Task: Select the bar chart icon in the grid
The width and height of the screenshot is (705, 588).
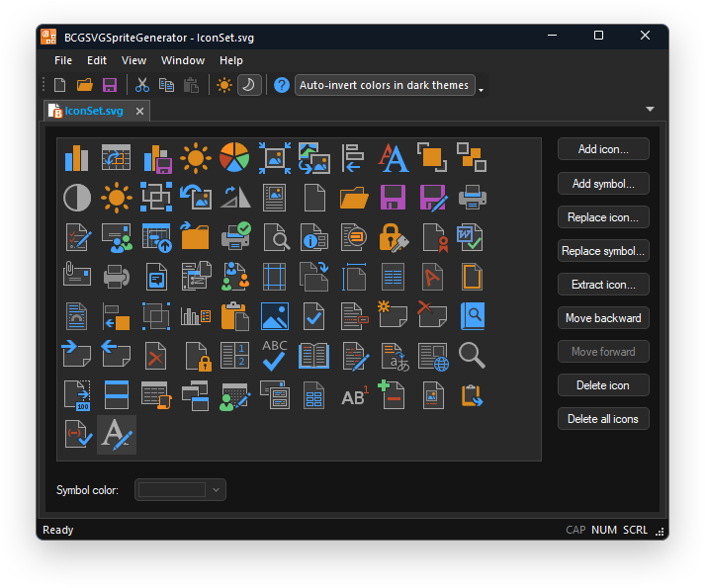Action: coord(76,158)
